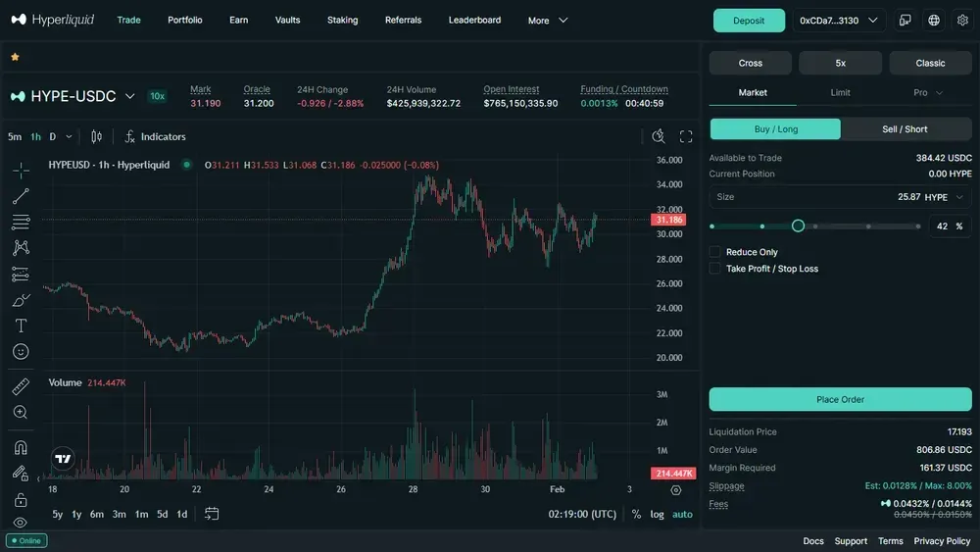The width and height of the screenshot is (980, 552).
Task: Select the horizontal lines Fibonacci tool
Action: pos(21,222)
